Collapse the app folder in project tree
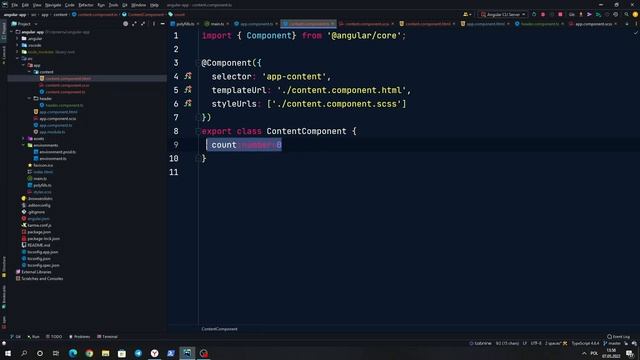640x360 pixels. click(24, 65)
